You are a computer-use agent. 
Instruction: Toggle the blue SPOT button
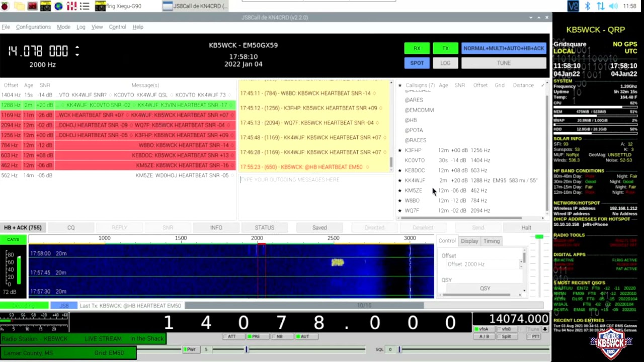[417, 63]
